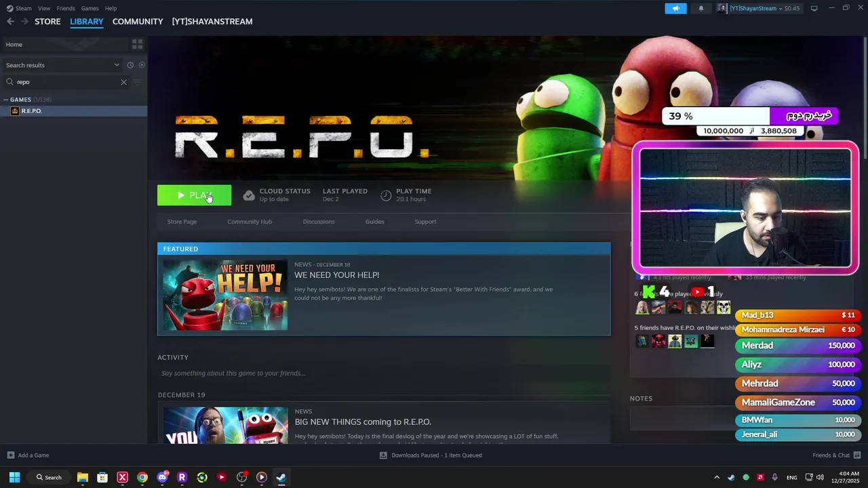Click the microphone icon in system tray

click(x=774, y=477)
